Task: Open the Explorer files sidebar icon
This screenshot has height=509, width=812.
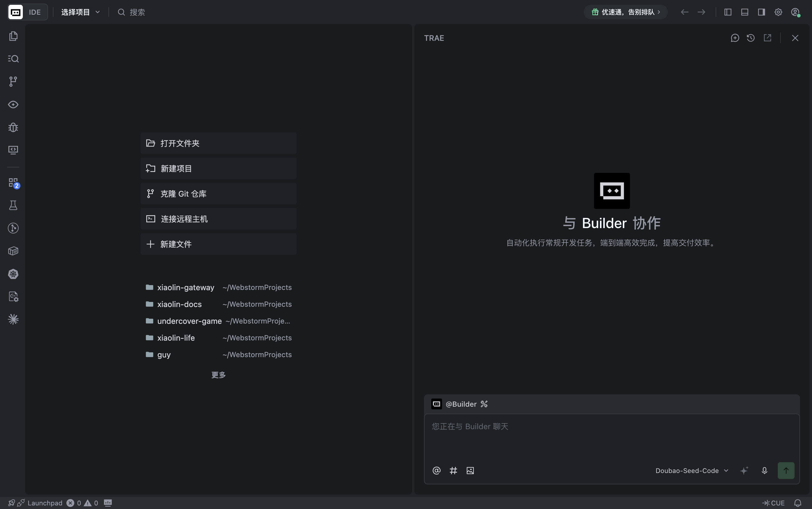Action: pyautogui.click(x=13, y=36)
